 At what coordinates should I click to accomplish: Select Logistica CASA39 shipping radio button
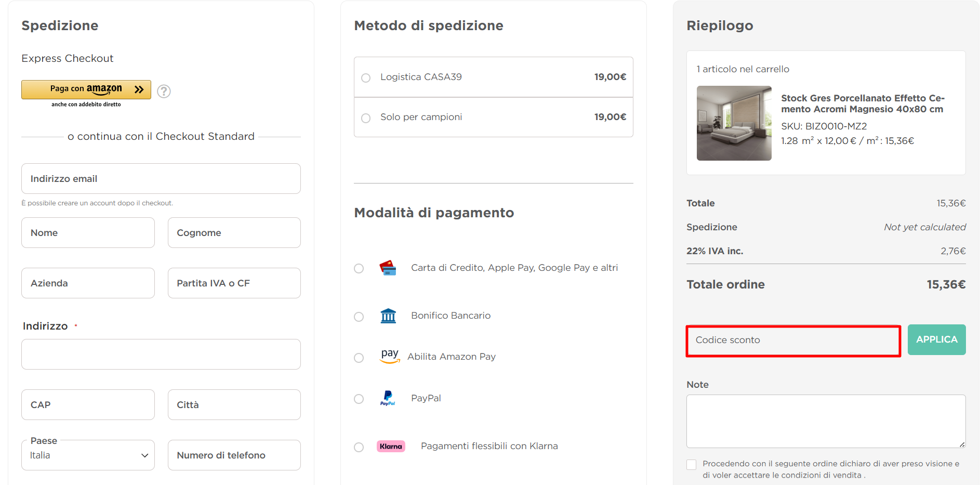(x=366, y=78)
